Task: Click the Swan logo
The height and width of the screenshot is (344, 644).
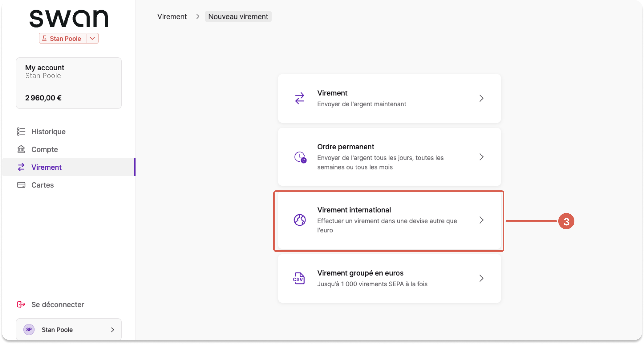Action: [x=69, y=18]
